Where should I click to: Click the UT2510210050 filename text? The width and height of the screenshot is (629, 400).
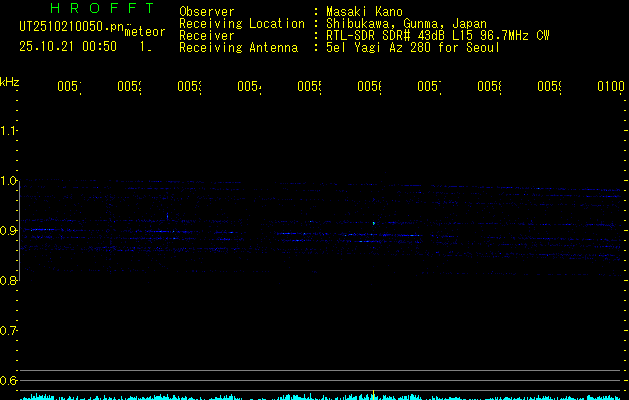[x=71, y=27]
